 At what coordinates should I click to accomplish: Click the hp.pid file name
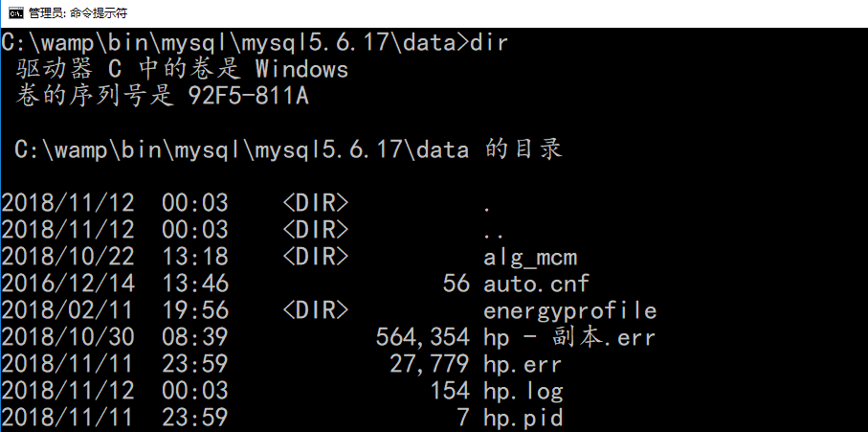click(x=523, y=418)
